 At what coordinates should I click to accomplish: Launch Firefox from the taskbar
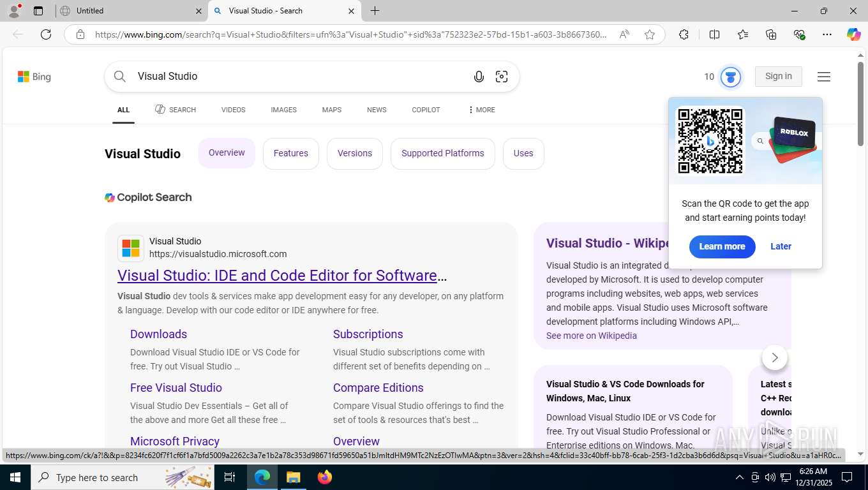pyautogui.click(x=325, y=477)
